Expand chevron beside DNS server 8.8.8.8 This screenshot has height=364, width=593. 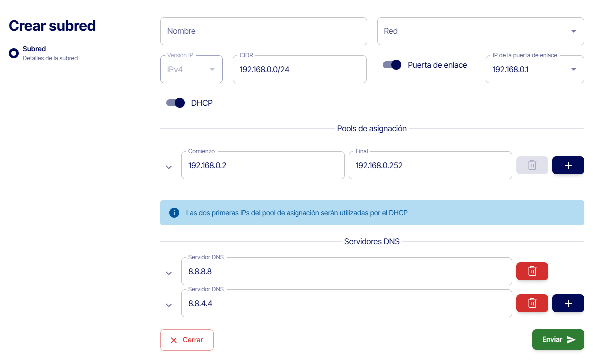click(x=169, y=273)
